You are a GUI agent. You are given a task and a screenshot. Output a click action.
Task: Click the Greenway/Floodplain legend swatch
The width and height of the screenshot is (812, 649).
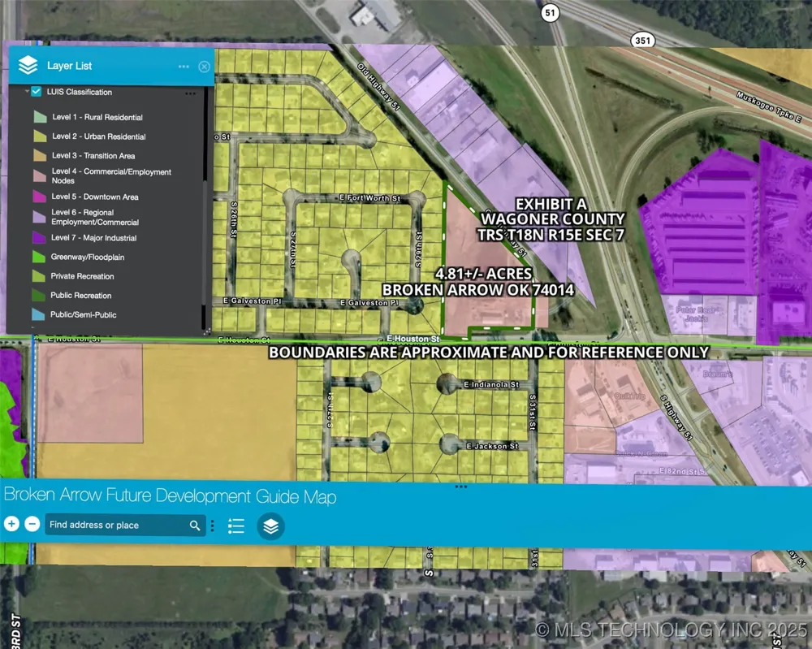(39, 257)
